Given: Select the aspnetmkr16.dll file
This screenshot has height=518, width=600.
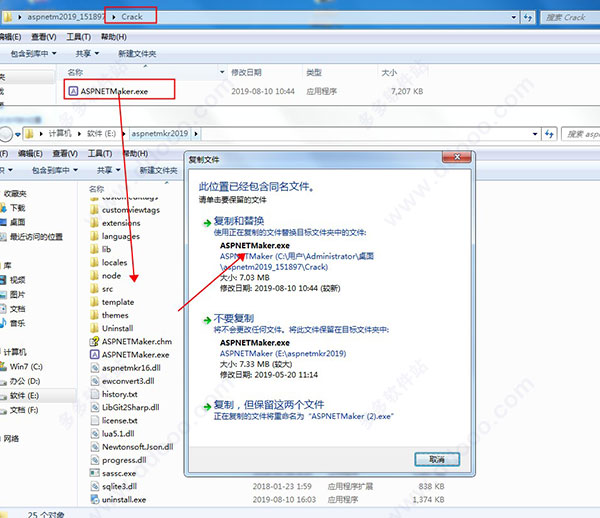Looking at the screenshot, I should point(126,368).
